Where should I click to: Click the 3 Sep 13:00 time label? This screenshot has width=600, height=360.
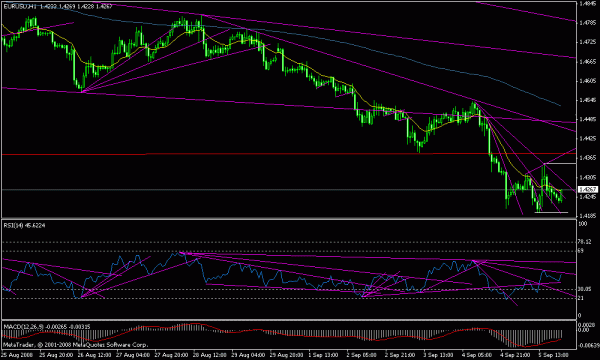pyautogui.click(x=438, y=355)
